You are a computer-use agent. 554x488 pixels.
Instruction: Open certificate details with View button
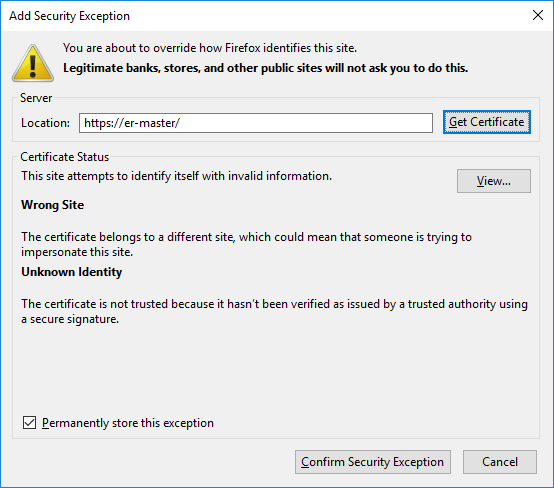[494, 181]
